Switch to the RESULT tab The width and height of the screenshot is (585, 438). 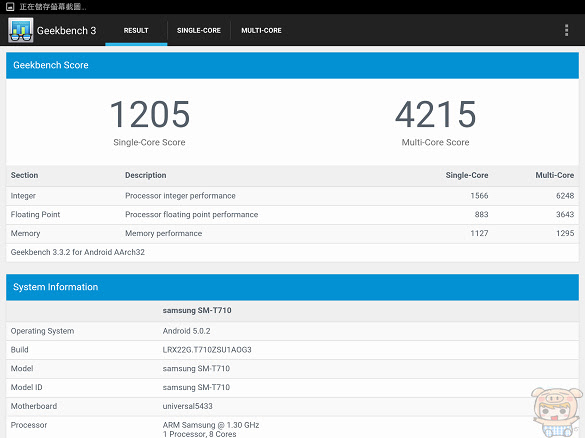coord(136,31)
